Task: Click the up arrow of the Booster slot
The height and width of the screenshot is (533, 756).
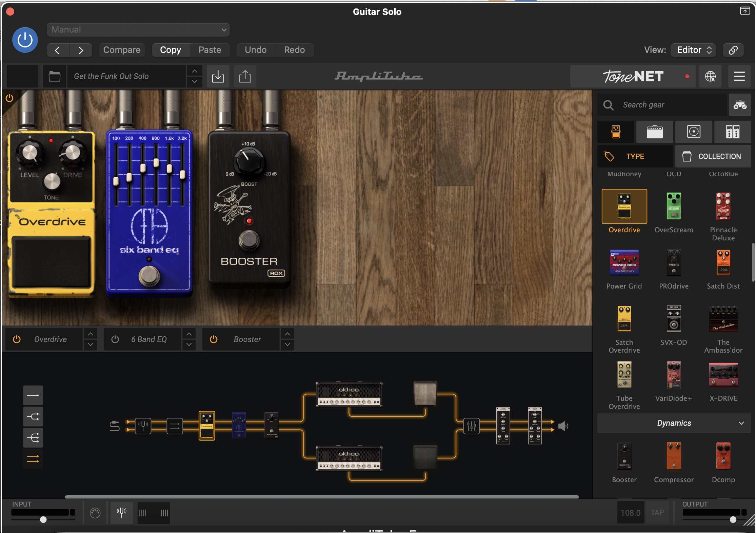Action: [x=287, y=334]
